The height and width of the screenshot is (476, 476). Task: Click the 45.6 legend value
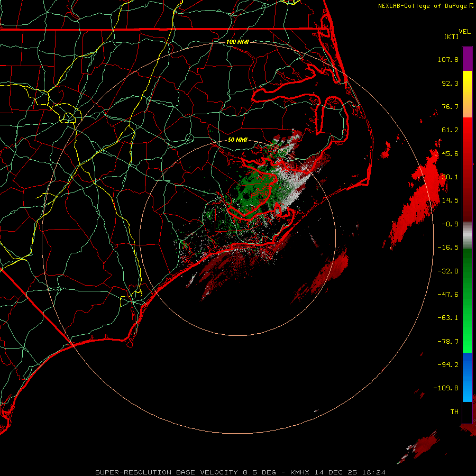pos(450,153)
